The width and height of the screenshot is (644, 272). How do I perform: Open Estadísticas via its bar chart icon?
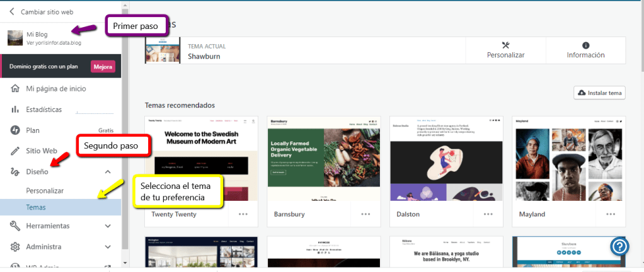pos(15,110)
